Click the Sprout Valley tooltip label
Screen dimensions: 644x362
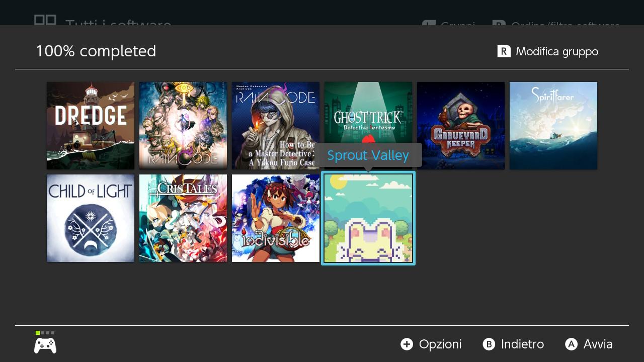click(x=368, y=155)
